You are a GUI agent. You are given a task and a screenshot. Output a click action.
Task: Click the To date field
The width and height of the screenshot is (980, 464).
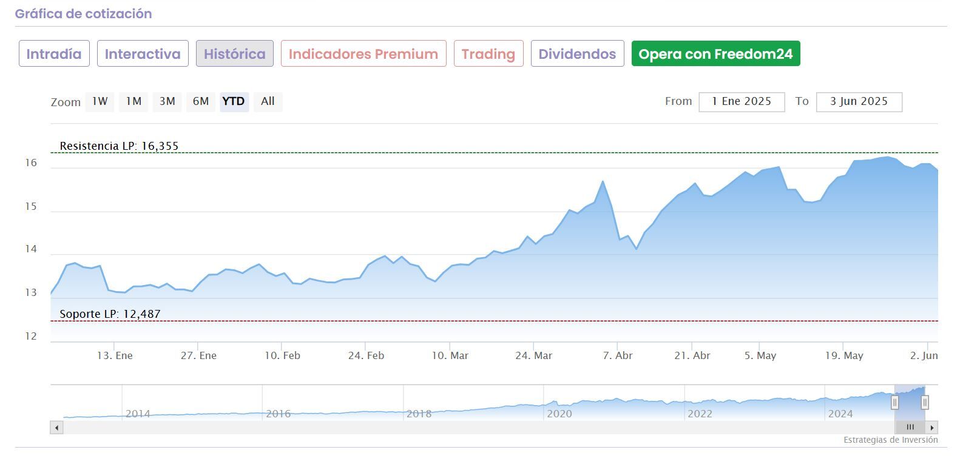(859, 102)
